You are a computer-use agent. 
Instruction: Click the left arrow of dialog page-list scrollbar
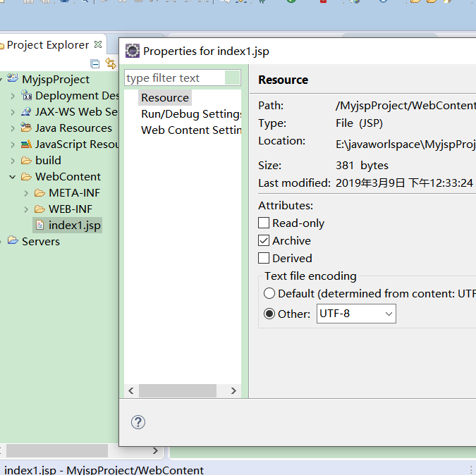pyautogui.click(x=131, y=390)
